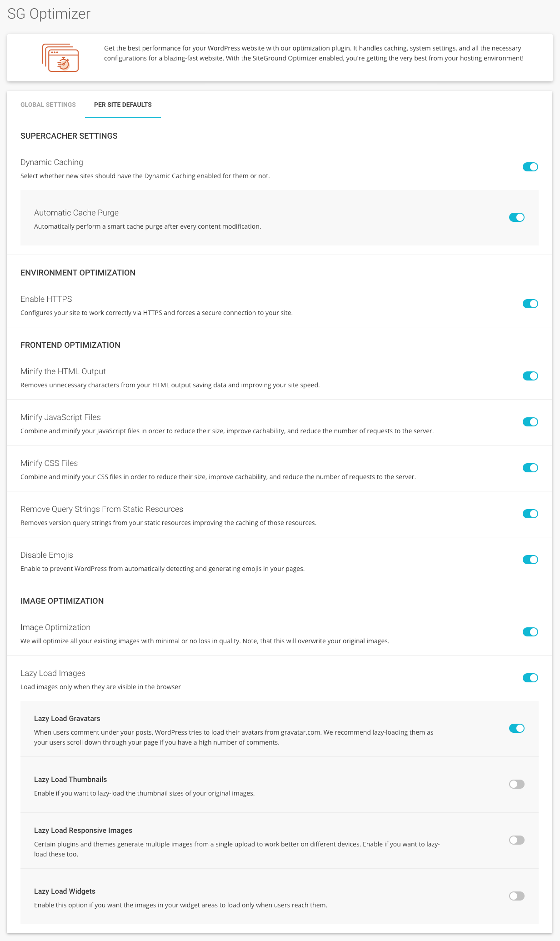Toggle the Enable HTTPS switch

pyautogui.click(x=530, y=304)
